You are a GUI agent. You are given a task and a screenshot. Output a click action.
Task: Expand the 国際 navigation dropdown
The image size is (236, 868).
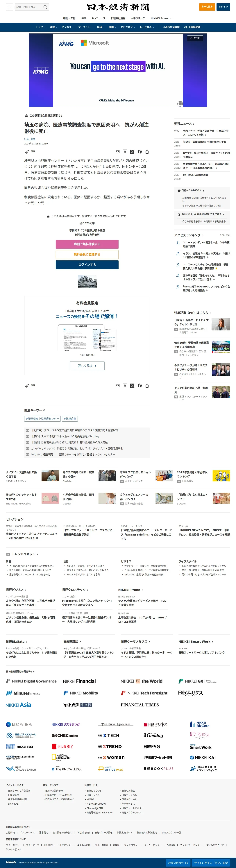point(113,27)
